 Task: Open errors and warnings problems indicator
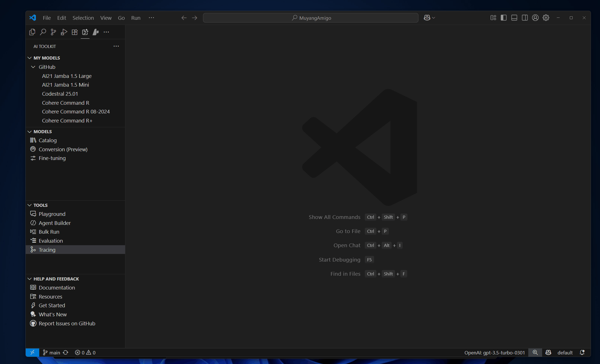pyautogui.click(x=85, y=352)
